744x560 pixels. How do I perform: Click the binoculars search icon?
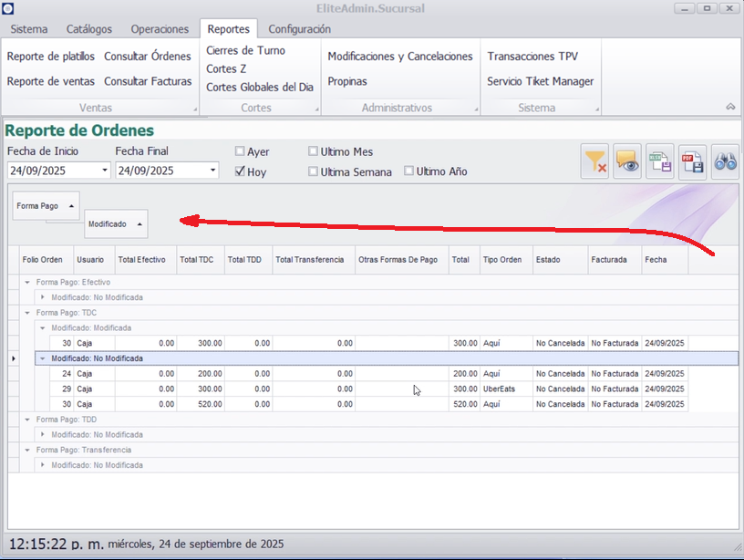coord(725,162)
